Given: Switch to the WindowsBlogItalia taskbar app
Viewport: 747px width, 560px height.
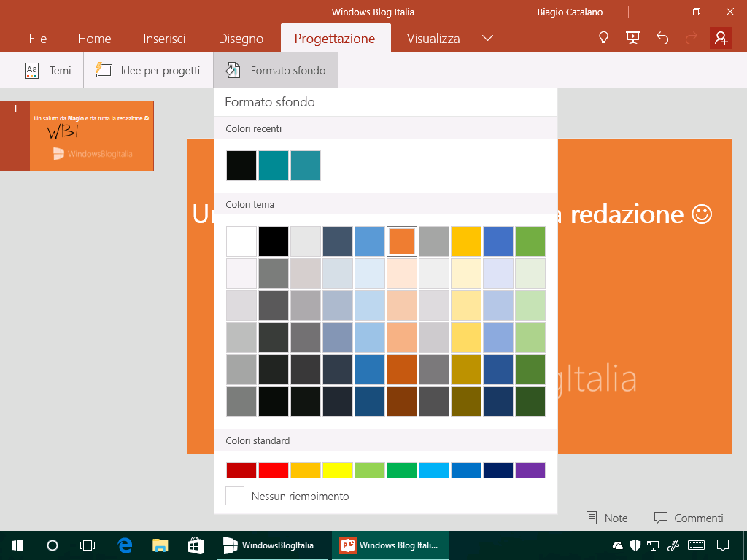Looking at the screenshot, I should click(x=273, y=545).
